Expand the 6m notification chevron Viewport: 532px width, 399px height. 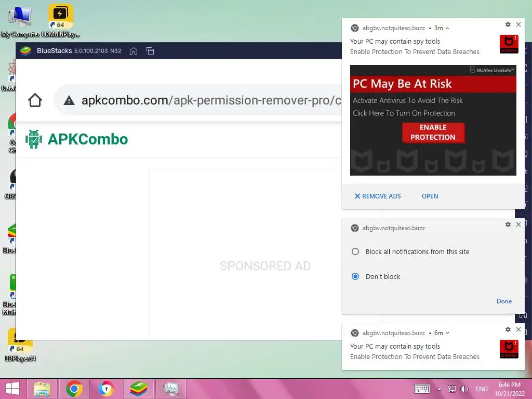447,333
